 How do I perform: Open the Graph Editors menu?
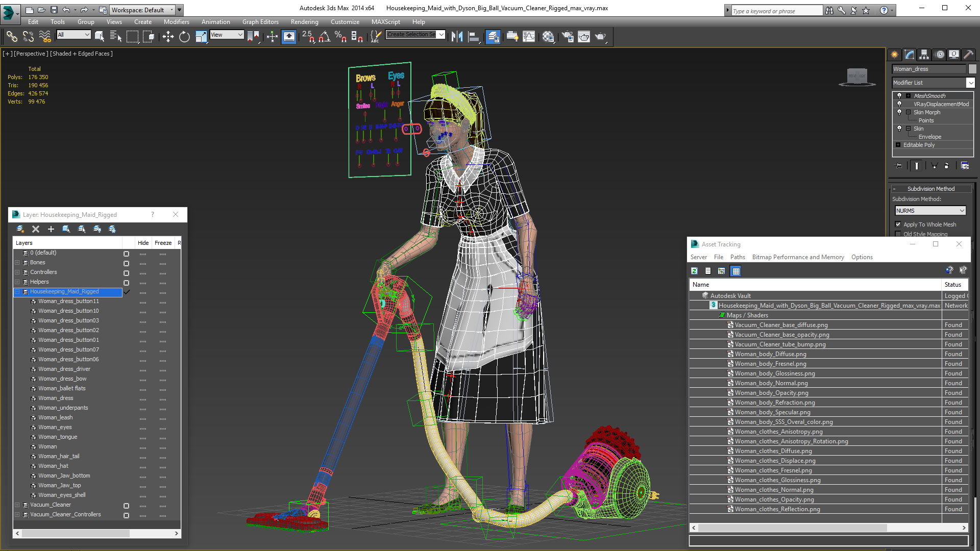tap(260, 22)
